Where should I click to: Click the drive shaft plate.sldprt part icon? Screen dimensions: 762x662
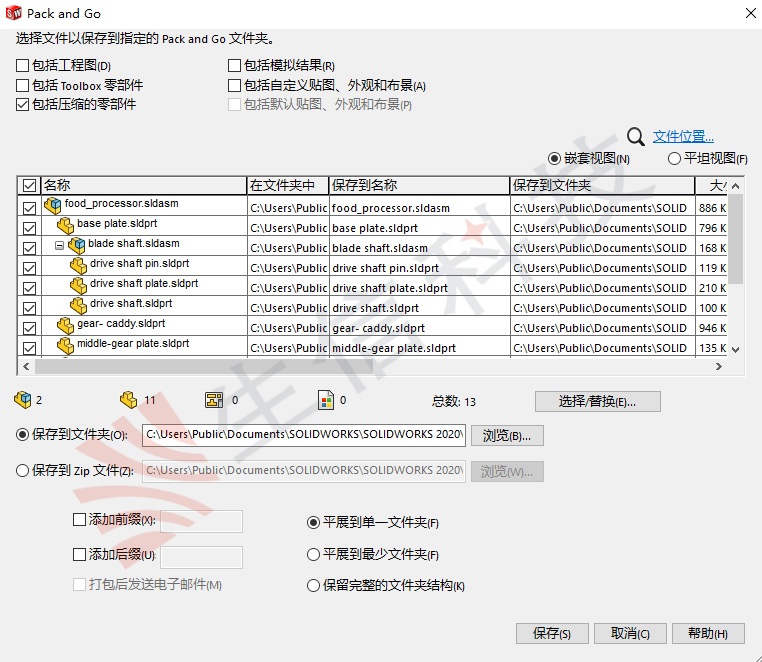pos(78,285)
